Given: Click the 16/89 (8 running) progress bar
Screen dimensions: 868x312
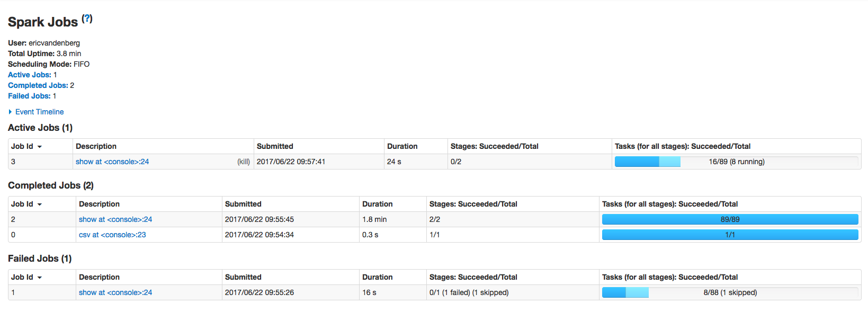Looking at the screenshot, I should 737,162.
